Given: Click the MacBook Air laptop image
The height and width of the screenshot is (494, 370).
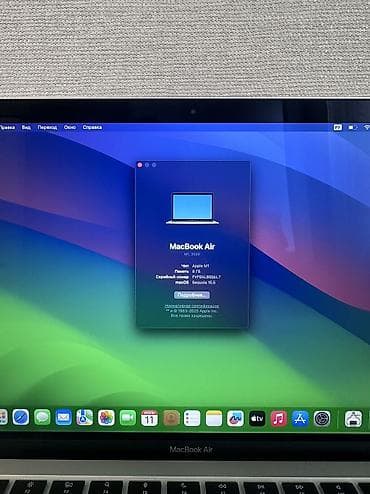Looking at the screenshot, I should click(x=192, y=208).
